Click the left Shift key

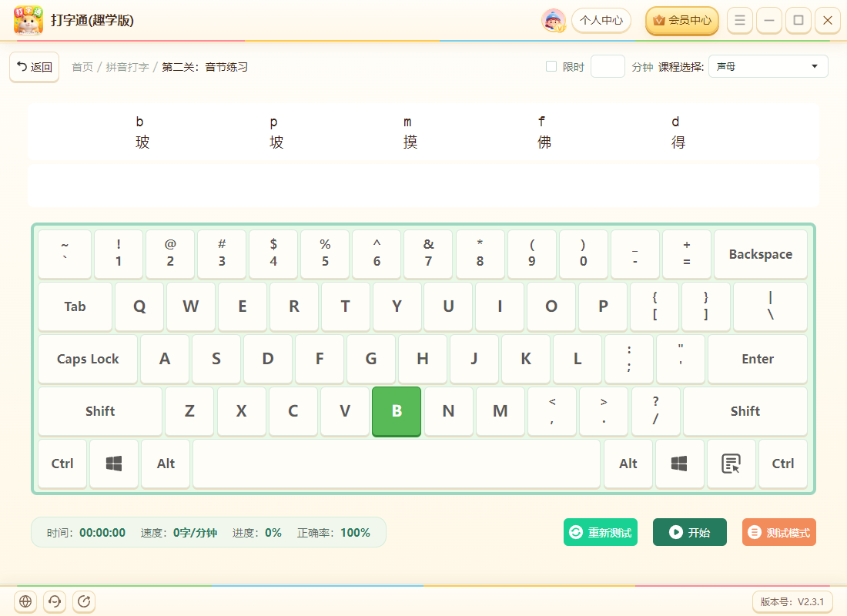[100, 411]
